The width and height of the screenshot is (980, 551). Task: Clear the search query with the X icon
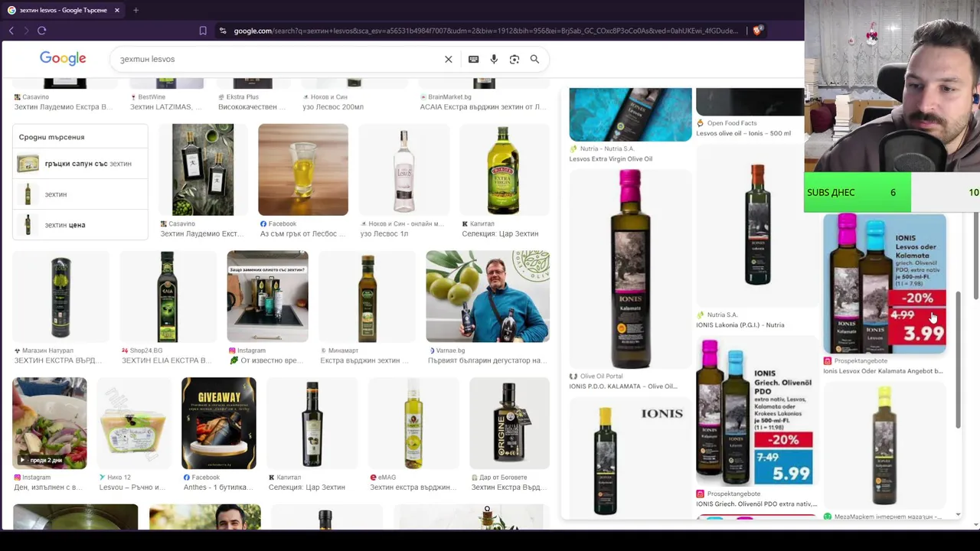click(x=449, y=59)
